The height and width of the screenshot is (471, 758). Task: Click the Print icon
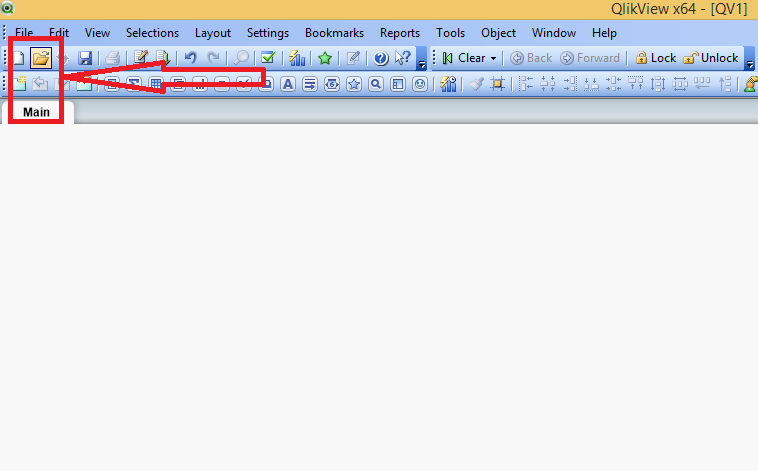(x=113, y=59)
